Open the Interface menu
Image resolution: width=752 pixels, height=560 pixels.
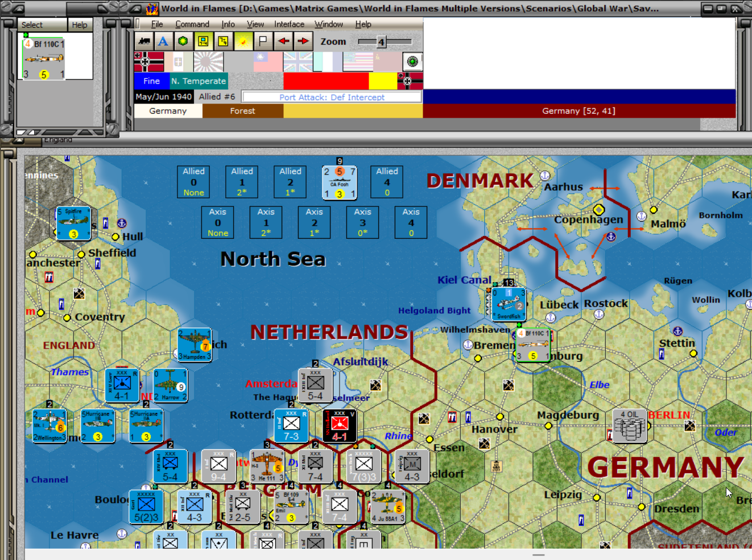point(289,24)
